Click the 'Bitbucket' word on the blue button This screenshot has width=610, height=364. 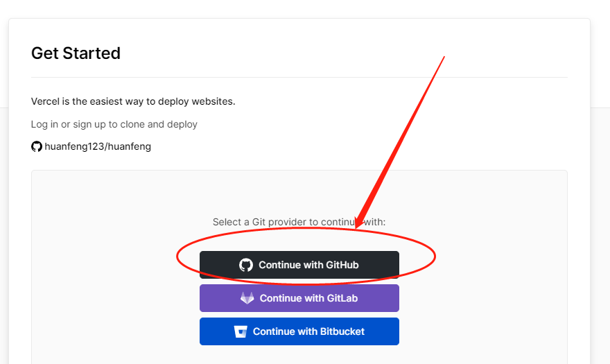[x=342, y=331]
